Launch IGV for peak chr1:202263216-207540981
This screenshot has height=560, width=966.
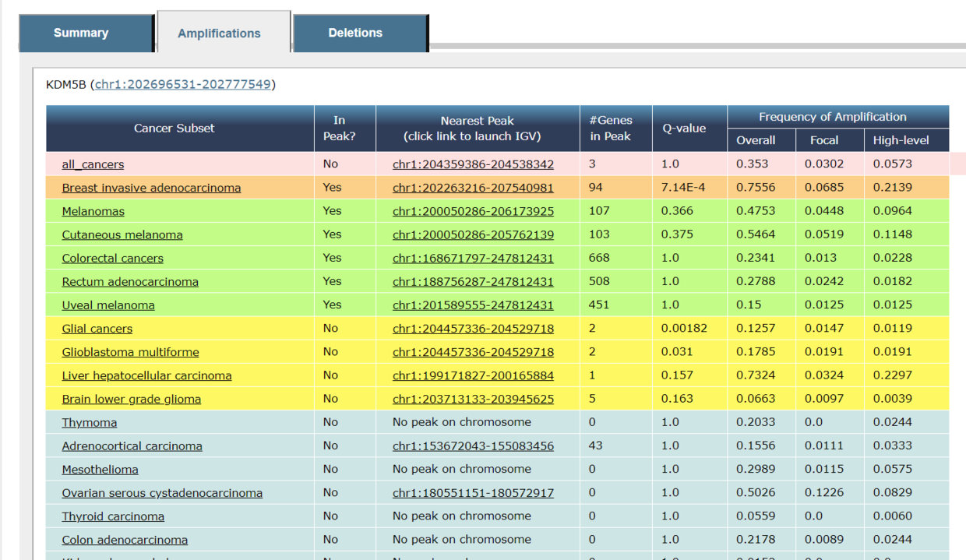click(473, 188)
